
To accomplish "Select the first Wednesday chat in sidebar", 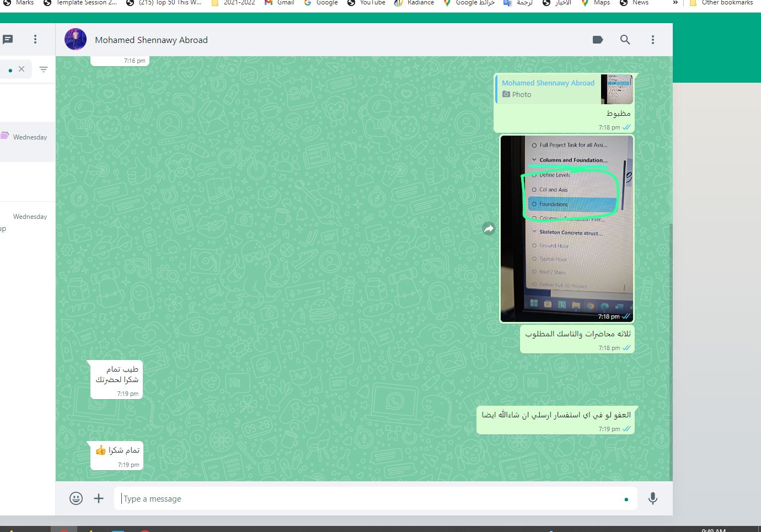I will (28, 142).
